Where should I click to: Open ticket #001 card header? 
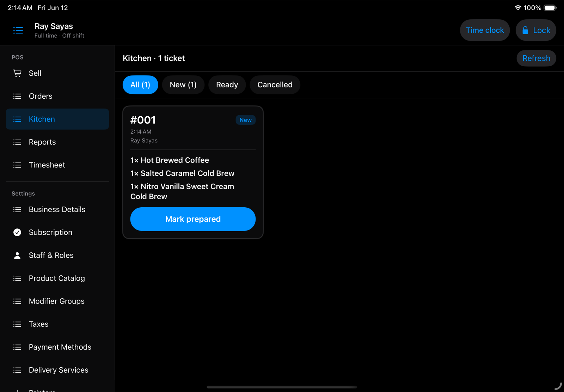[193, 129]
